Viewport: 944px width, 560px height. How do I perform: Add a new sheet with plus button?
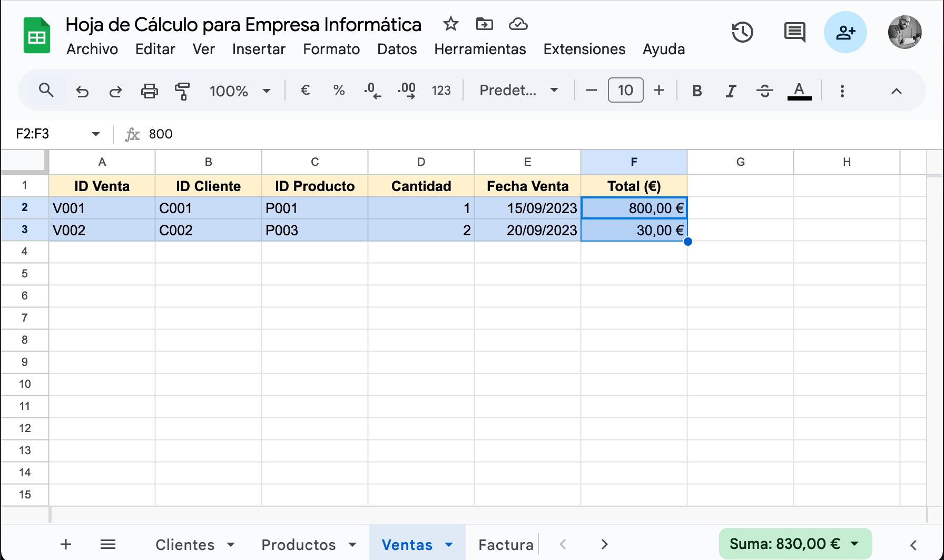[x=66, y=544]
